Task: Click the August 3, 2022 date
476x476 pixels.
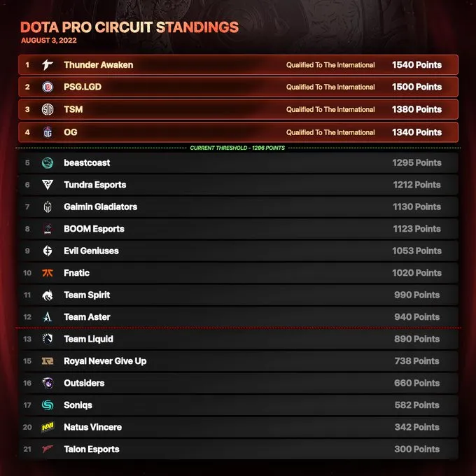Action: coord(48,41)
